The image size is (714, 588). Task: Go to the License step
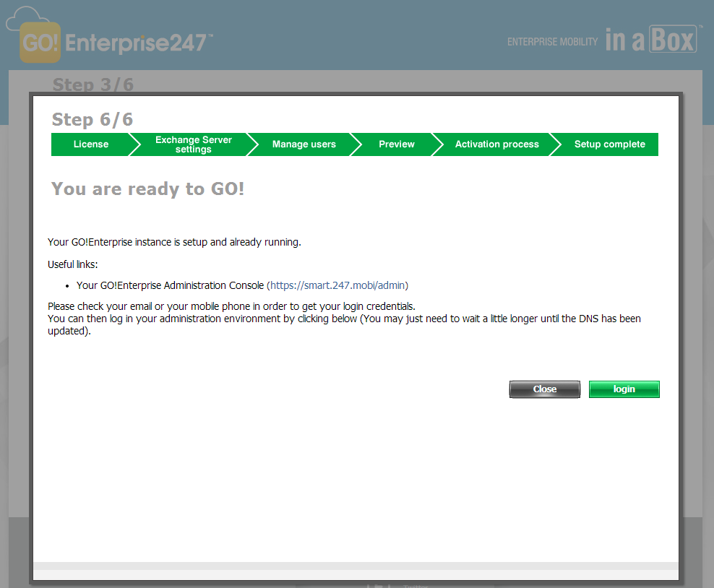[90, 144]
